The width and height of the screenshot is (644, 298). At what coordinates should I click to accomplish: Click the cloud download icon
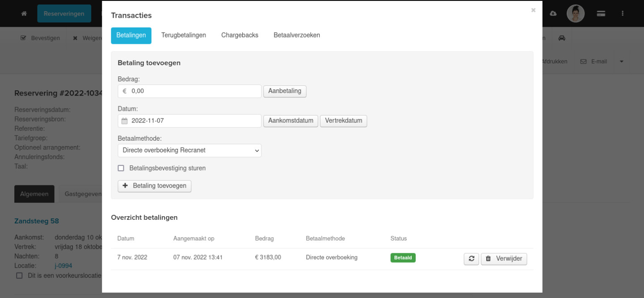click(x=553, y=13)
